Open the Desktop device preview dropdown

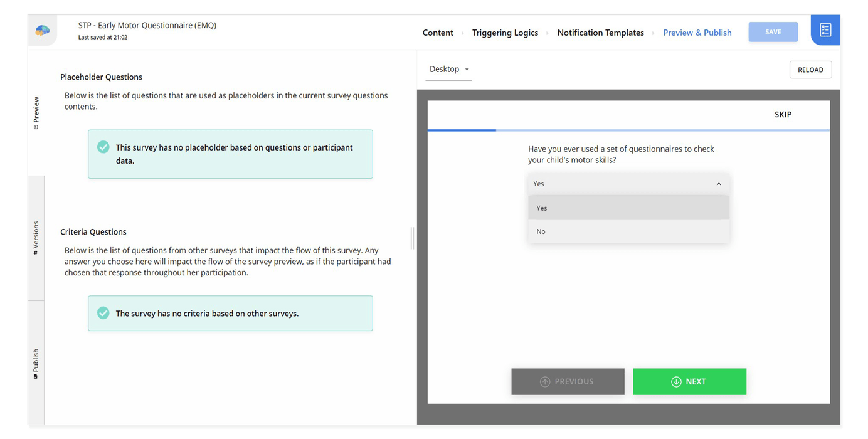tap(448, 69)
